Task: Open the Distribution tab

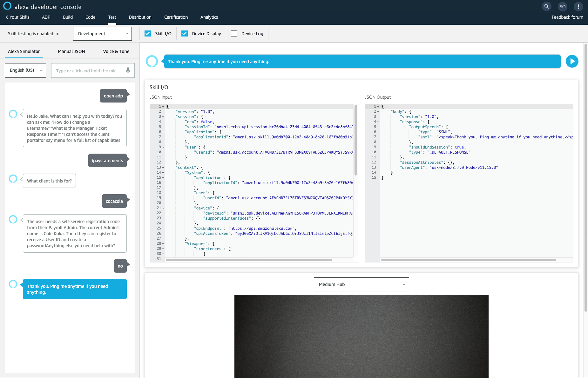Action: (140, 17)
